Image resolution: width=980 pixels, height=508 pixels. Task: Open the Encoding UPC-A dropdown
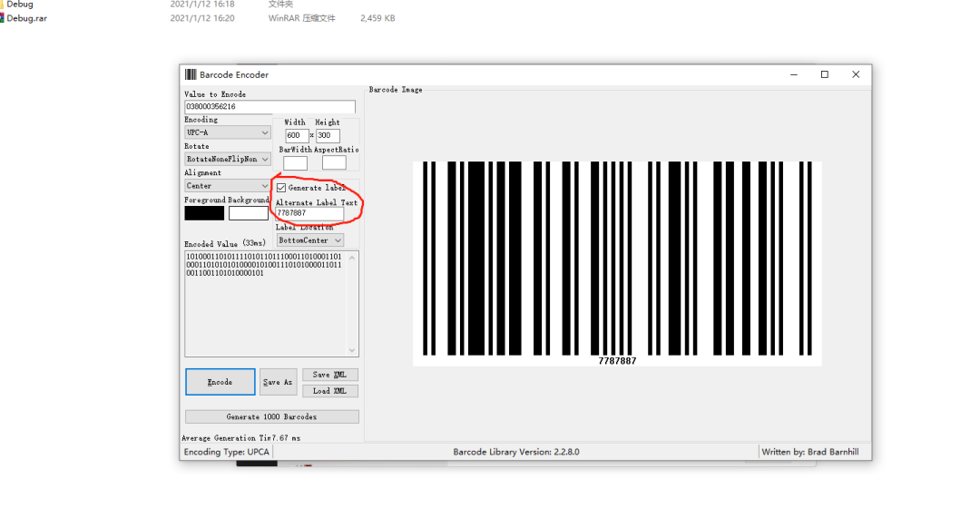228,132
